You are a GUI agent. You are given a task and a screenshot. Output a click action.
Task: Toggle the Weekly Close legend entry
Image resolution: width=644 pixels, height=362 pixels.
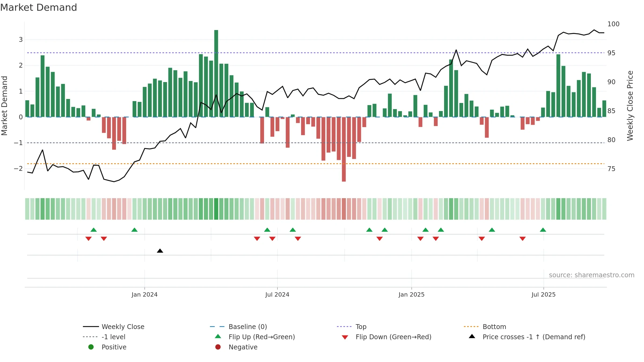pyautogui.click(x=114, y=327)
